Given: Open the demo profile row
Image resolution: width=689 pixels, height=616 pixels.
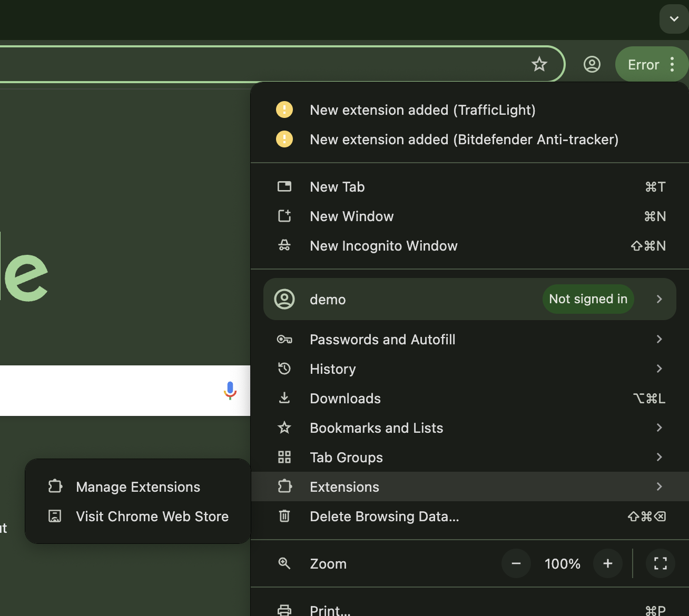Looking at the screenshot, I should (470, 299).
